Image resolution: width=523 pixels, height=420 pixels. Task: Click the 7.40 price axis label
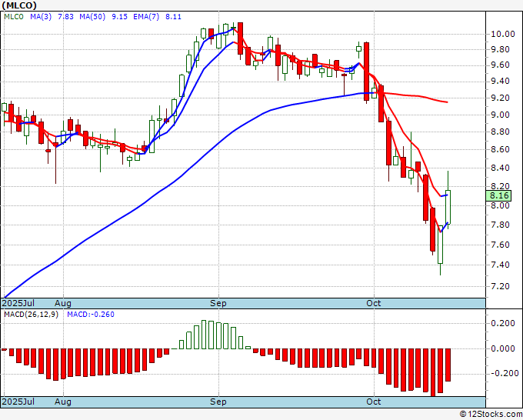point(500,265)
